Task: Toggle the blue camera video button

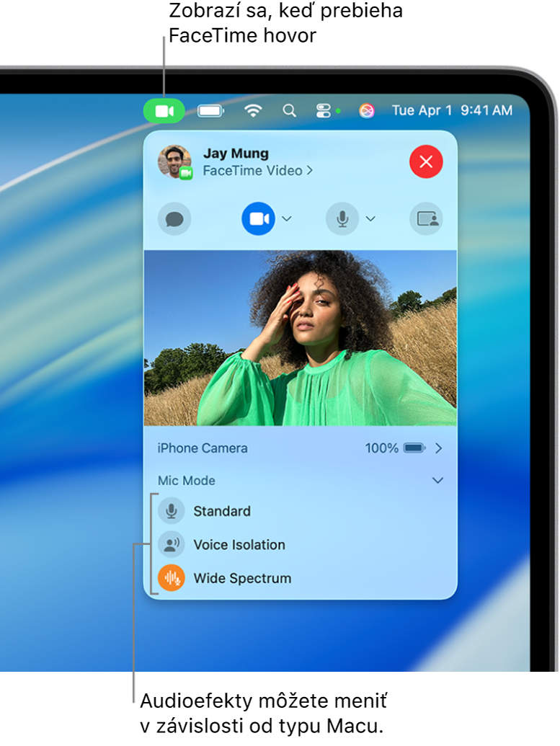Action: coord(258,219)
